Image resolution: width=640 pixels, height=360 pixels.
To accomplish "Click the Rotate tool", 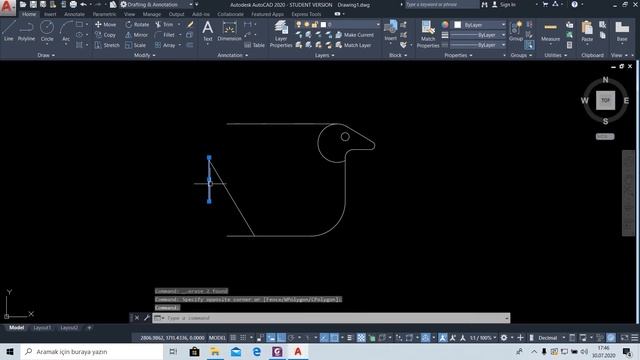I will point(137,24).
